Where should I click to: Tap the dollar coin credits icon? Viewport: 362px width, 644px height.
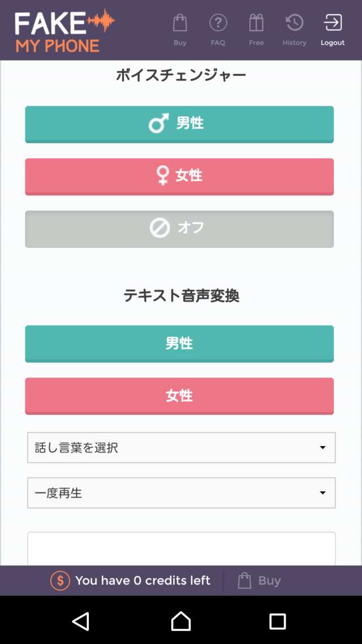coord(61,581)
